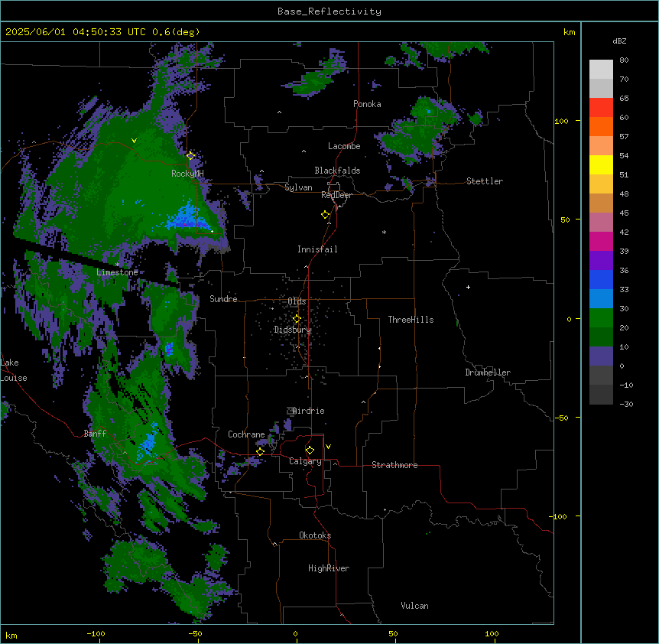Click the purple 10 dBZ legend swatch
Screen dimensions: 659x644
[x=601, y=356]
